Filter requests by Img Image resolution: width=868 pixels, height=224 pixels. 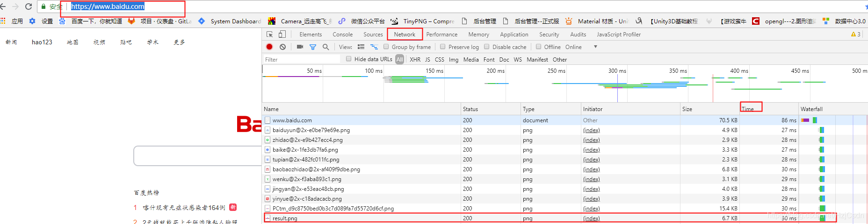tap(454, 59)
